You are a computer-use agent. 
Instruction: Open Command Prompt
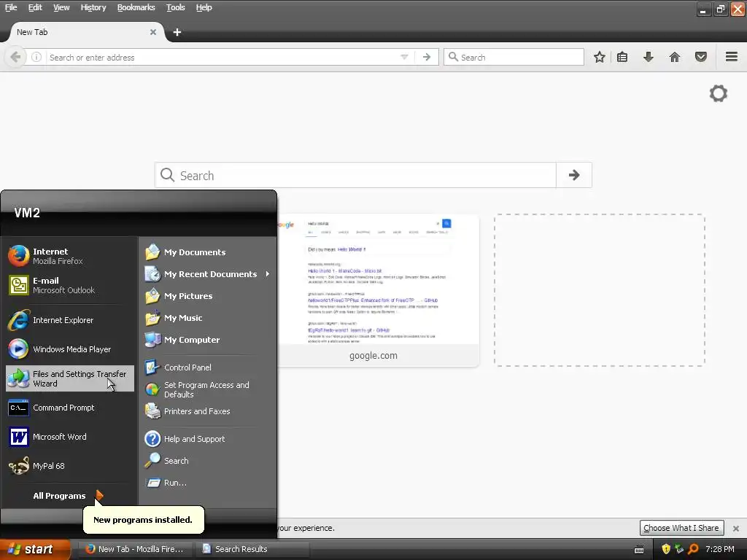click(70, 408)
